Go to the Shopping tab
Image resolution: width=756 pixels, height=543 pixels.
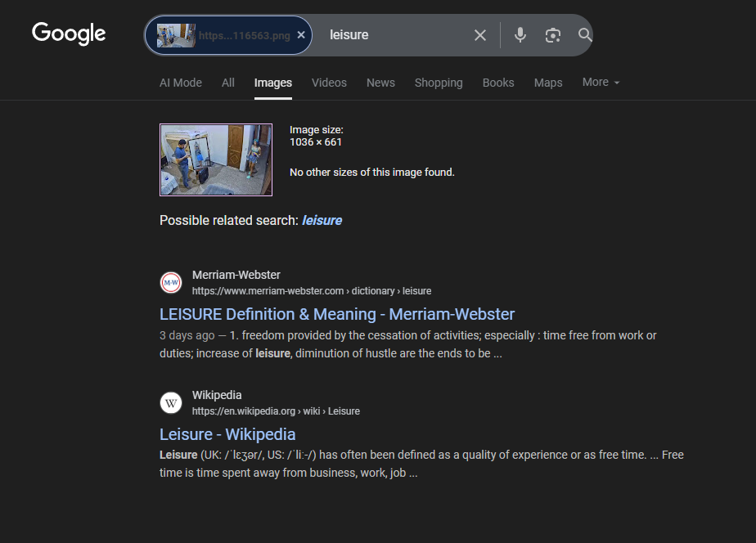(x=439, y=83)
